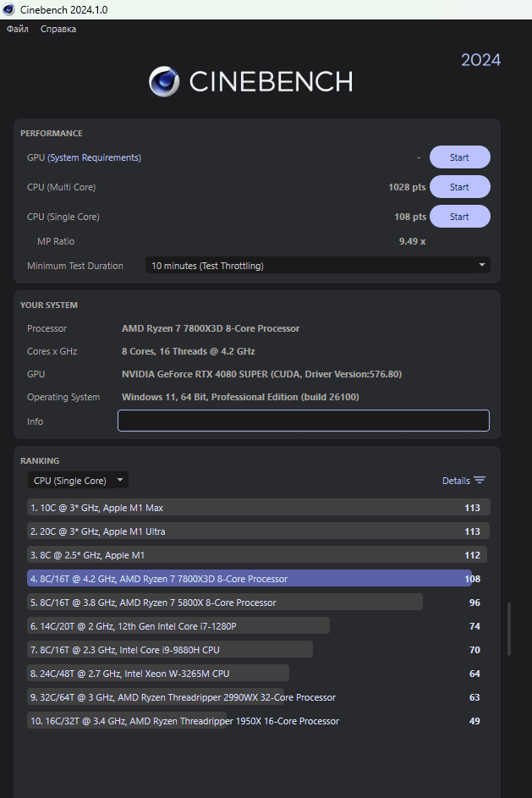This screenshot has height=798, width=532.
Task: Select the Apple M1 Ultra ranking row
Action: 258,531
